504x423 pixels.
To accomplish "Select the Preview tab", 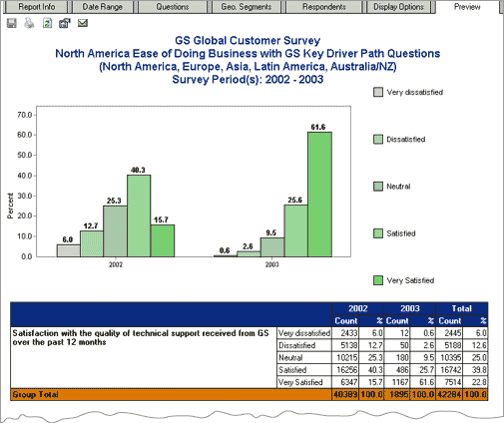I will click(x=467, y=7).
